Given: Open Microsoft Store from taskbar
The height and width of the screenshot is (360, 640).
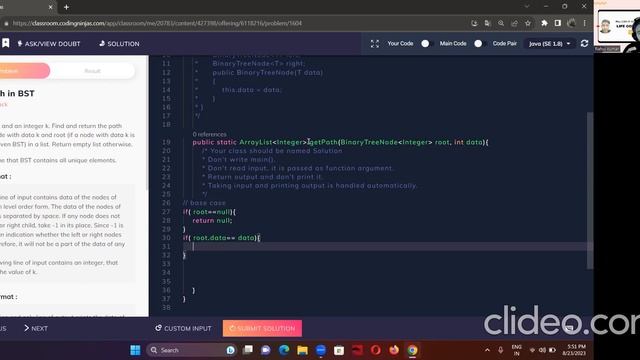Looking at the screenshot, I should 339,350.
